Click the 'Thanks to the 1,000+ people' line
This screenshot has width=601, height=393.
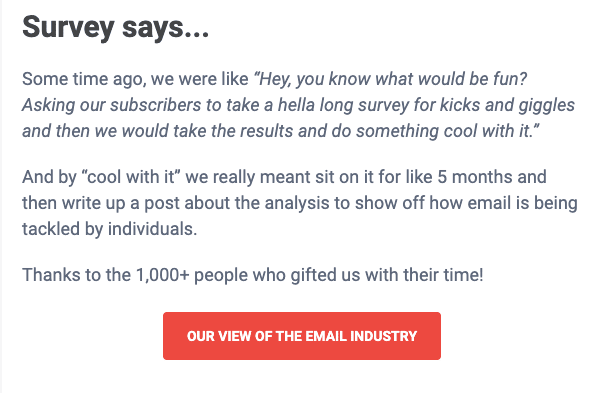(x=253, y=275)
